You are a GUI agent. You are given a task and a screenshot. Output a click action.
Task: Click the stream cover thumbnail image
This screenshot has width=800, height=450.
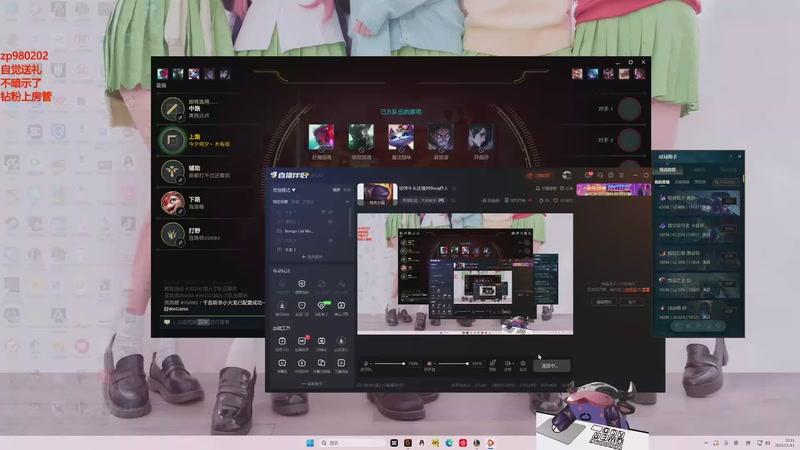tap(377, 194)
